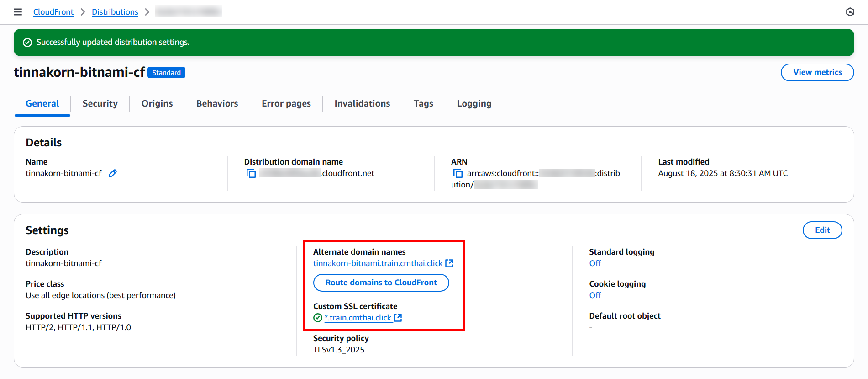
Task: Click the green certificate status check icon
Action: (x=318, y=318)
